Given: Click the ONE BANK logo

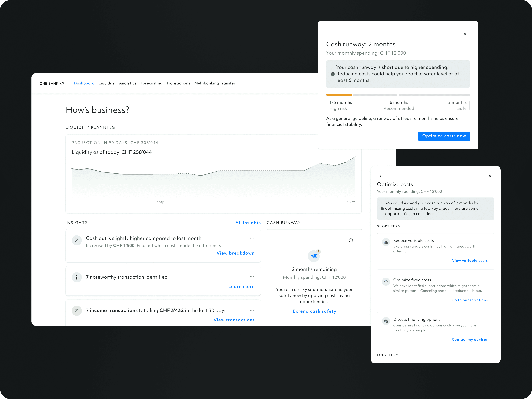Looking at the screenshot, I should tap(52, 83).
